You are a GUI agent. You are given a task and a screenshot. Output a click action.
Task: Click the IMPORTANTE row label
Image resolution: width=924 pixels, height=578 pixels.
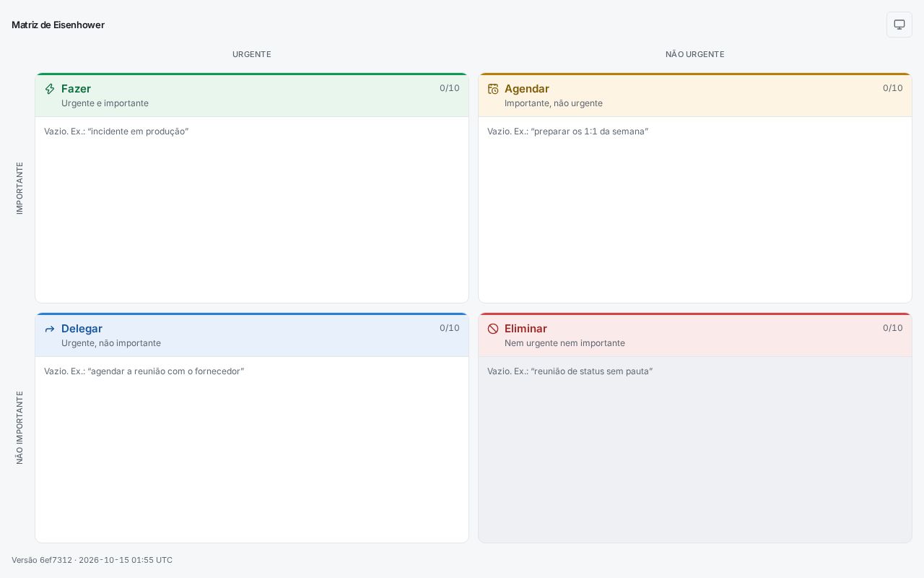[x=19, y=188]
